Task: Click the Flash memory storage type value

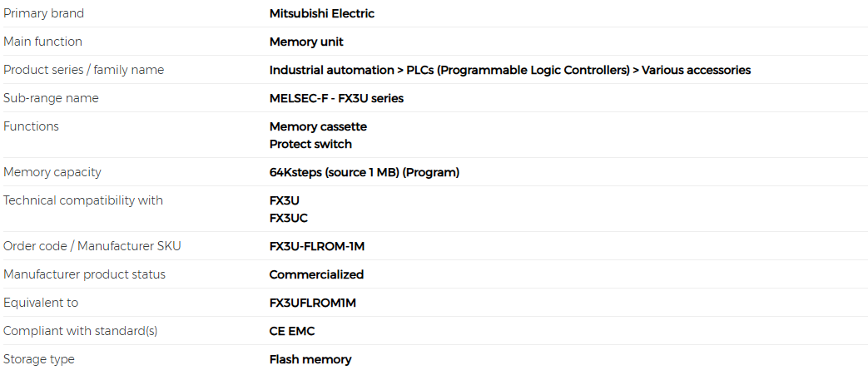Action: point(310,359)
